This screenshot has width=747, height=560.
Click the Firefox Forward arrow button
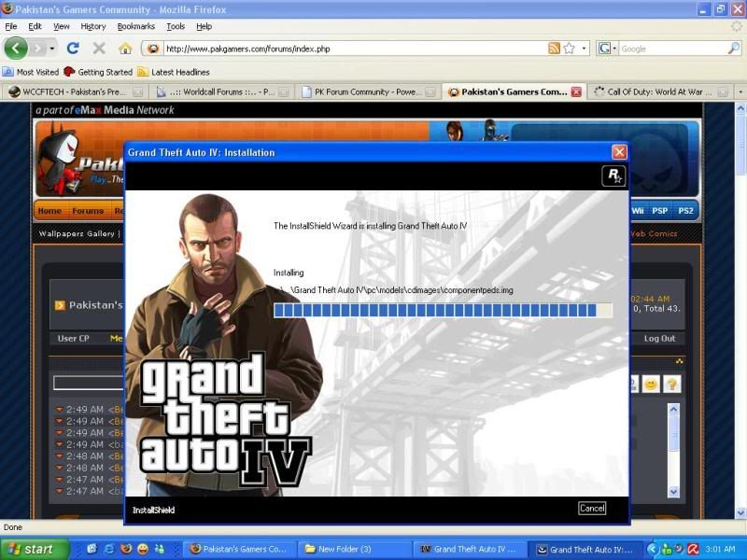37,49
